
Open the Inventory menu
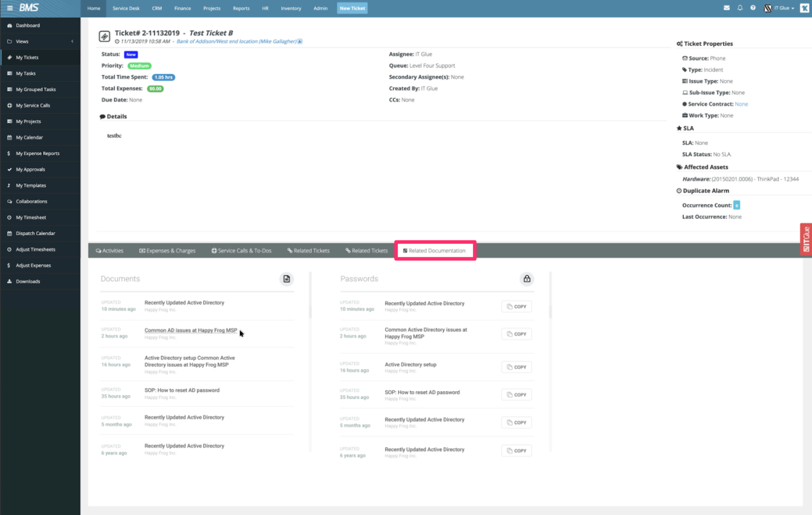[x=291, y=8]
